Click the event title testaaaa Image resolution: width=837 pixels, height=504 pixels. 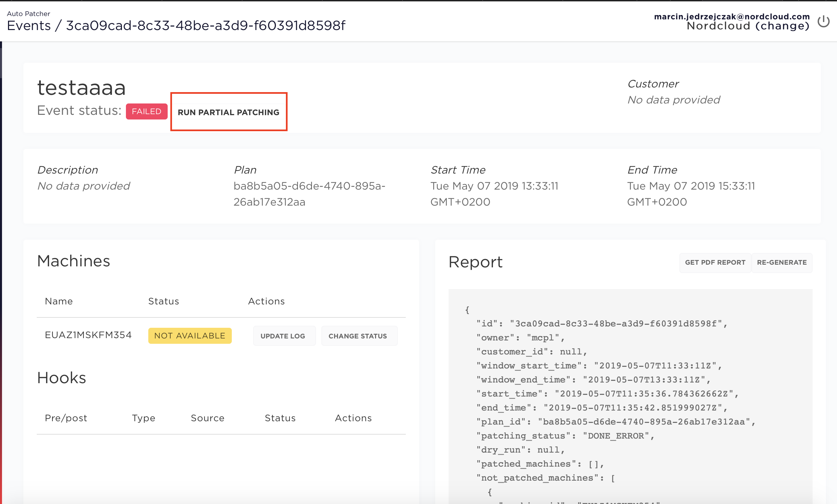(81, 87)
